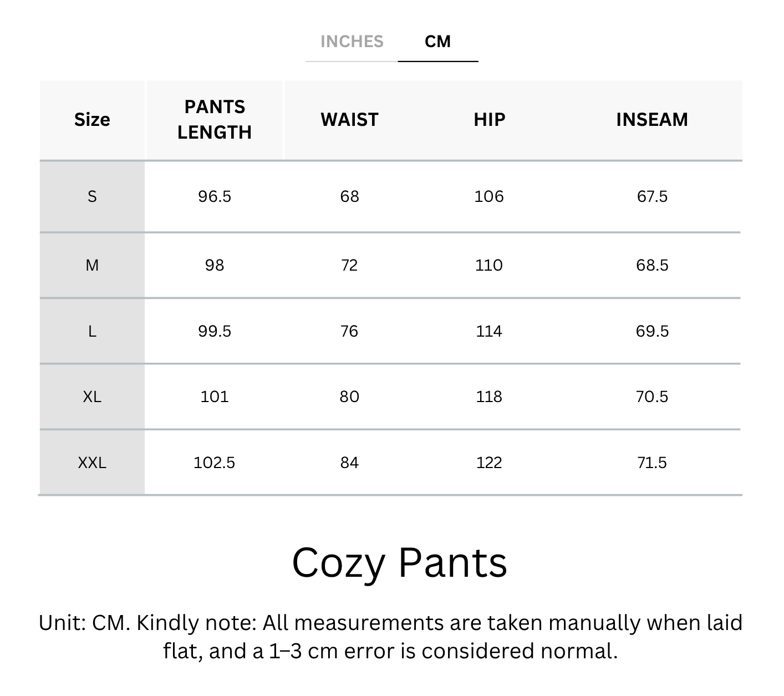The width and height of the screenshot is (784, 696).
Task: Click the waist value 72 for M
Action: click(349, 265)
